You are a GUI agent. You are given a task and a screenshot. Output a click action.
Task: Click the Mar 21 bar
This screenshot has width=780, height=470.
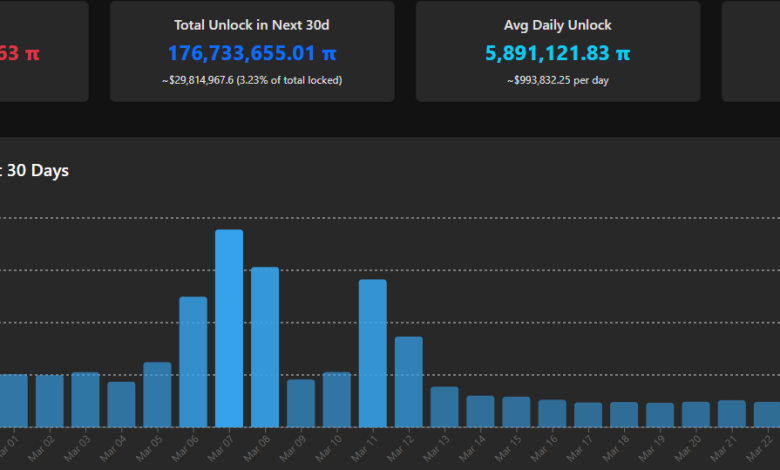[x=732, y=414]
